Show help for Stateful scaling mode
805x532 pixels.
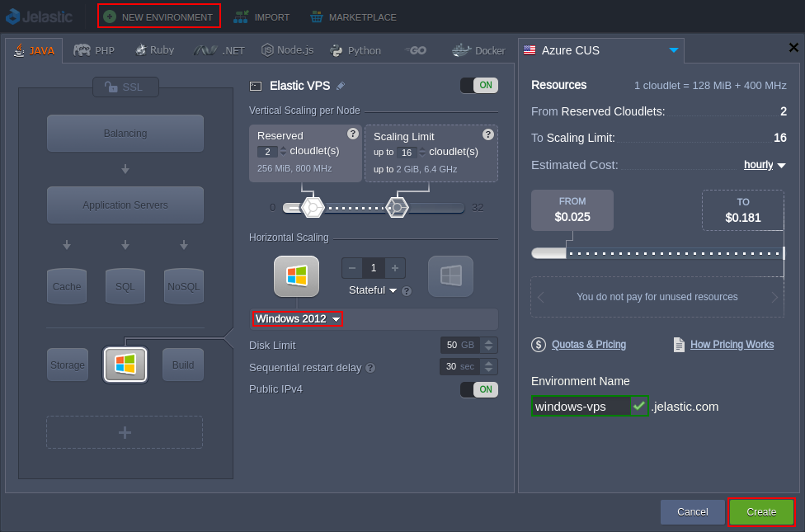click(x=407, y=291)
